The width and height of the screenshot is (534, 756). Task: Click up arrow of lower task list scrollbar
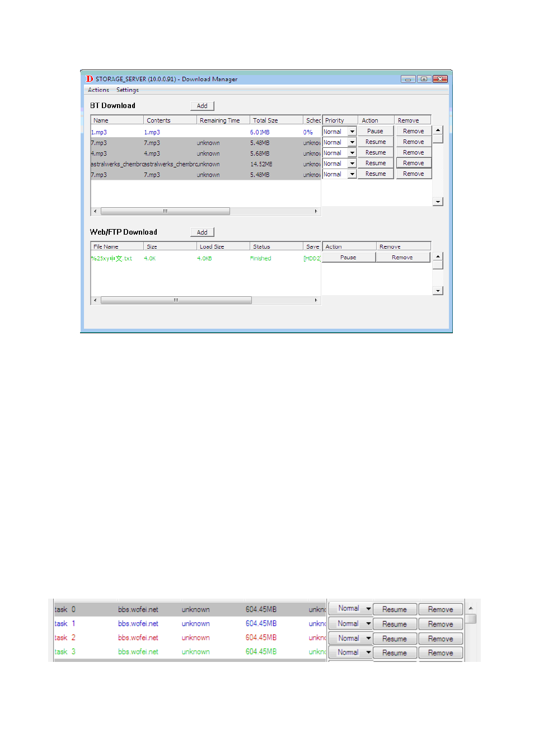[x=471, y=608]
